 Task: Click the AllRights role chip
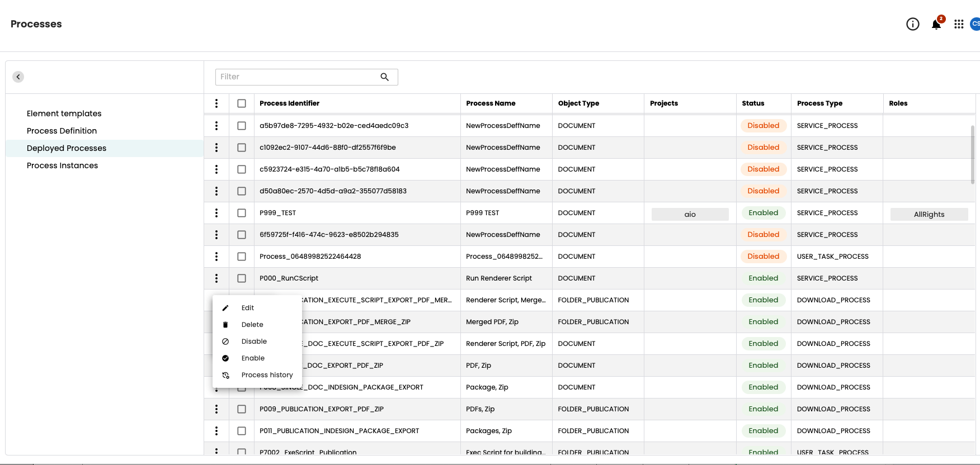point(929,214)
